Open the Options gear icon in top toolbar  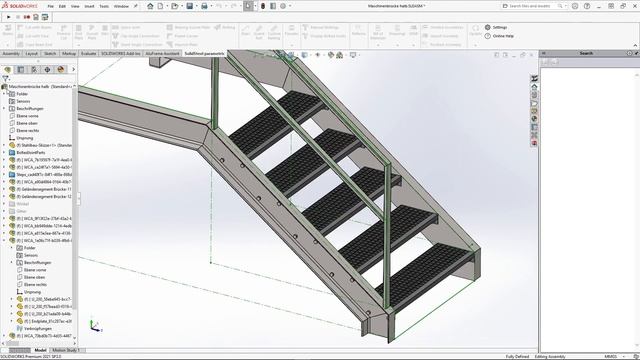[283, 6]
